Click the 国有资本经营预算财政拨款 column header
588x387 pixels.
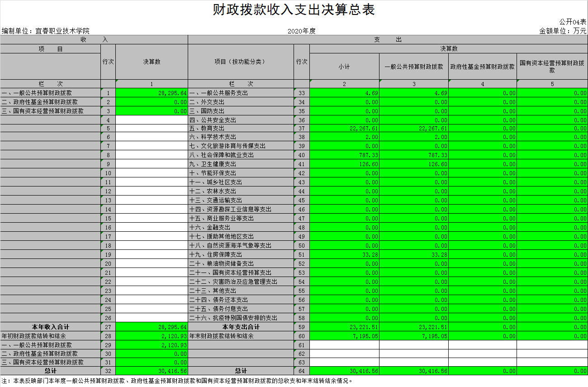click(552, 67)
